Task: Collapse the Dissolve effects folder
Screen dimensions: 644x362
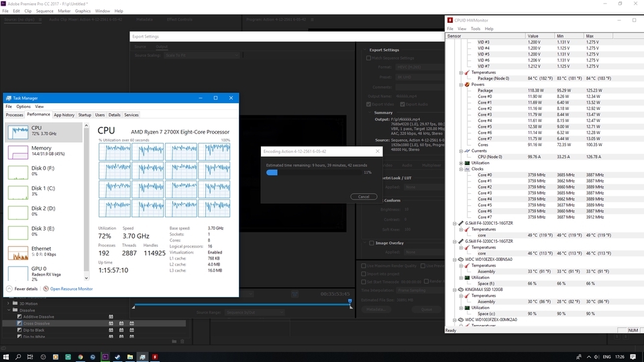Action: tap(9, 310)
